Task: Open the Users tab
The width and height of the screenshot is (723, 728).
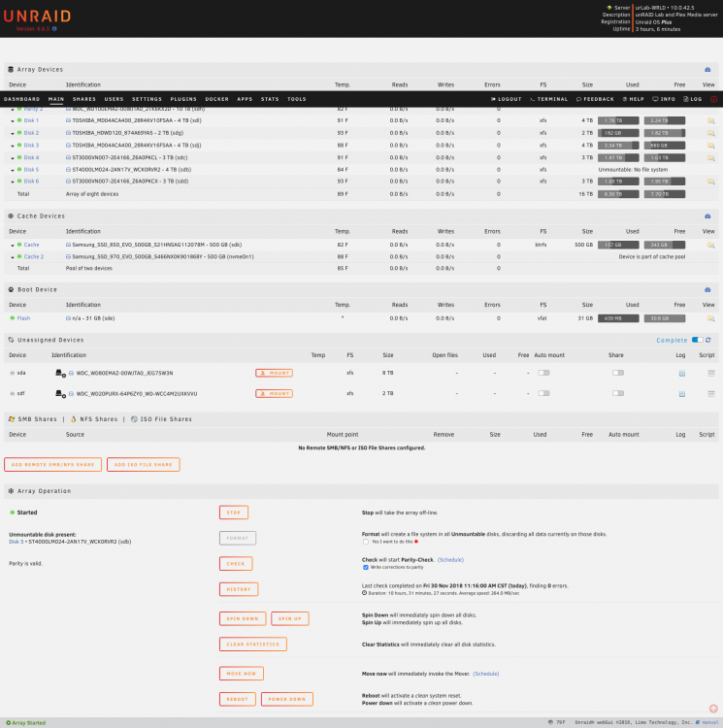Action: click(x=114, y=99)
